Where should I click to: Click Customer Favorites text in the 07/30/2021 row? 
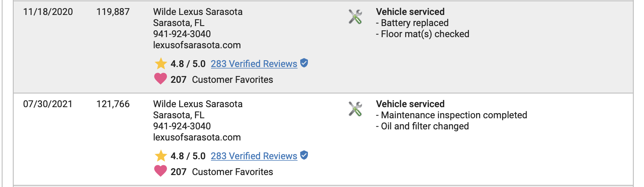point(232,172)
